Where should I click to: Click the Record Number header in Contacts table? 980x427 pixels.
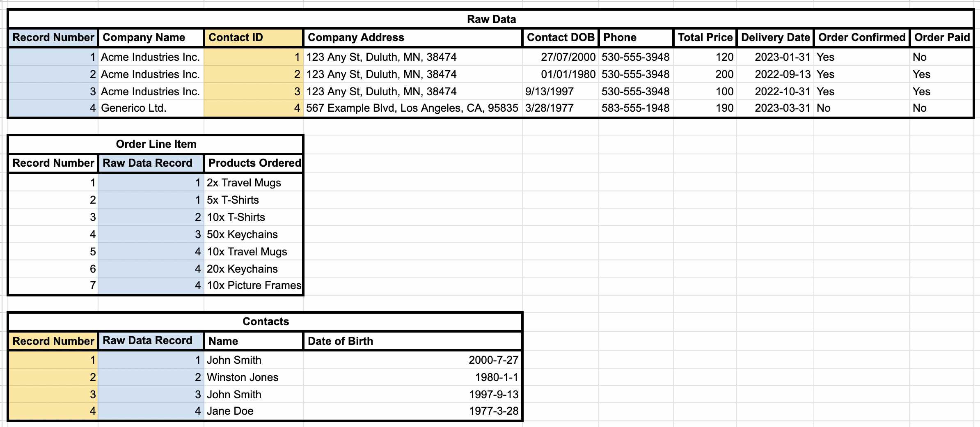click(53, 341)
